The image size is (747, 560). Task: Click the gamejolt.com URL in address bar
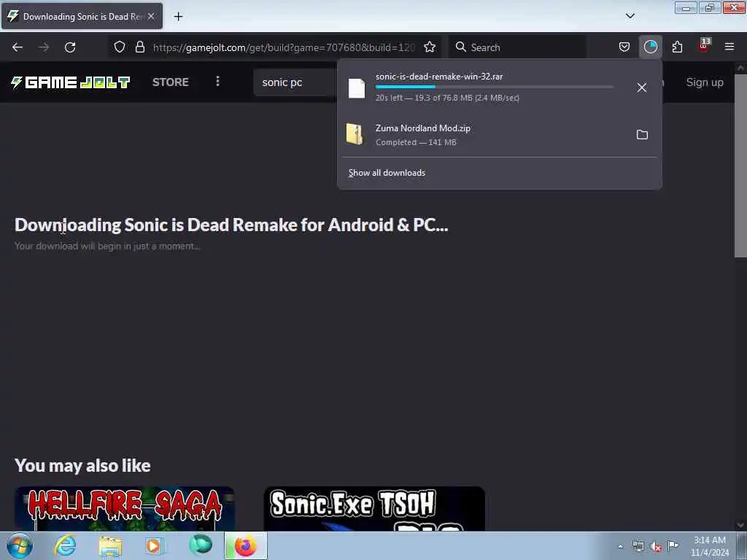point(284,47)
